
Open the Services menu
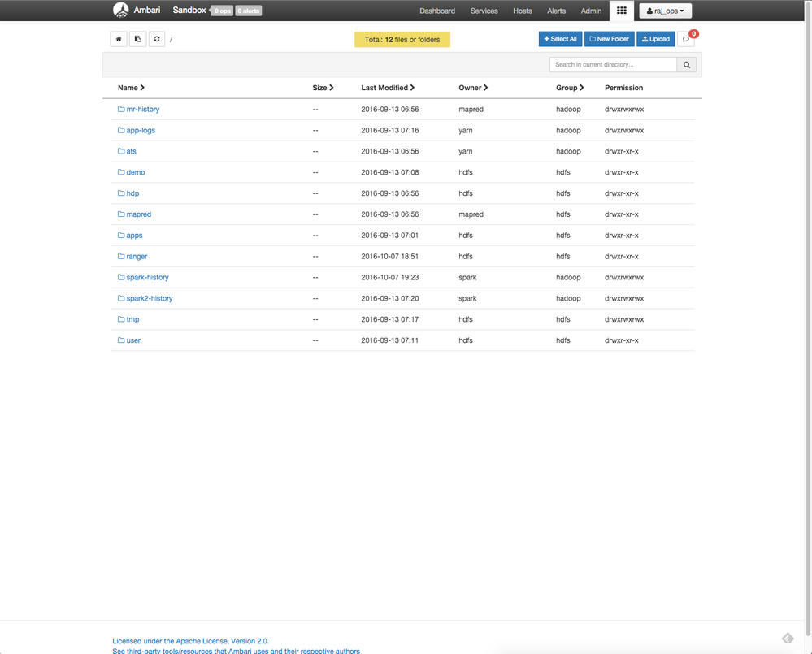pyautogui.click(x=484, y=11)
